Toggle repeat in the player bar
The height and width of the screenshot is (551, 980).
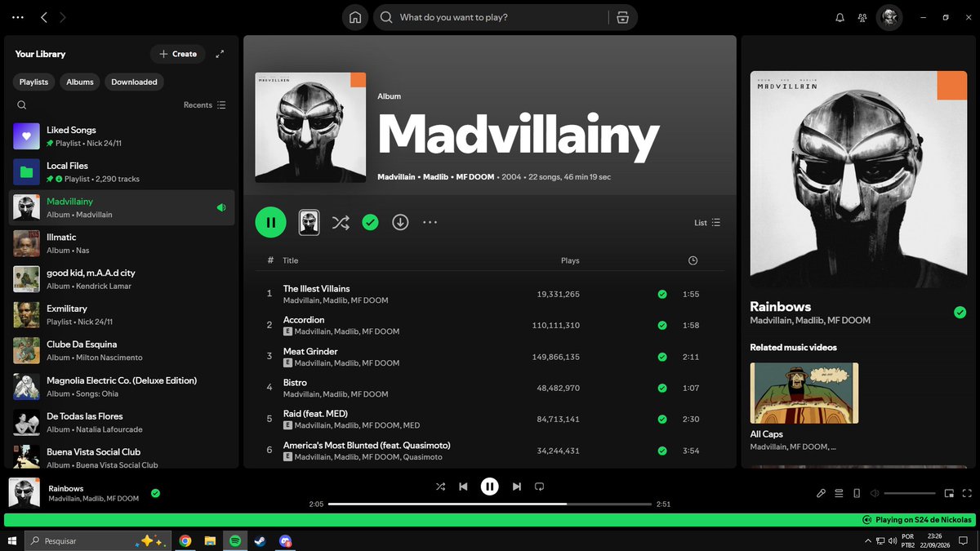pyautogui.click(x=539, y=487)
